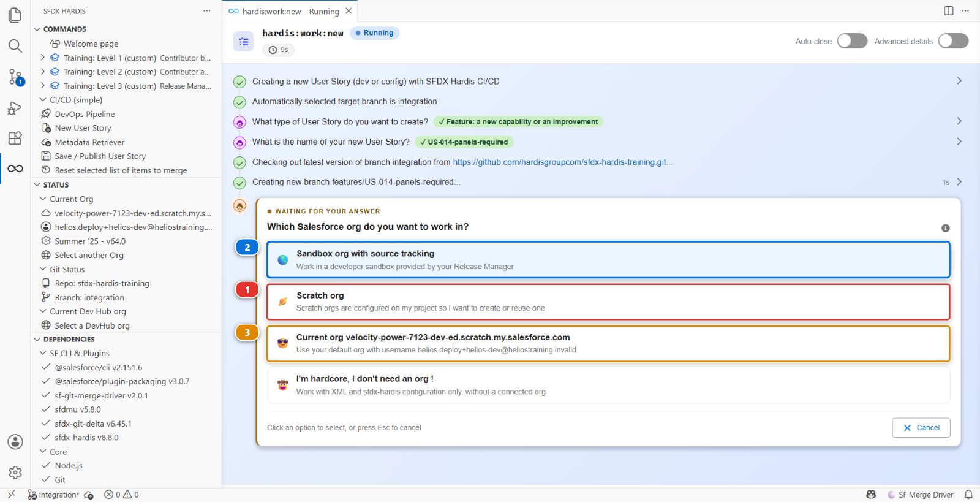Open the Accounts menu icon
Screen dimensions: 980x502
point(15,442)
